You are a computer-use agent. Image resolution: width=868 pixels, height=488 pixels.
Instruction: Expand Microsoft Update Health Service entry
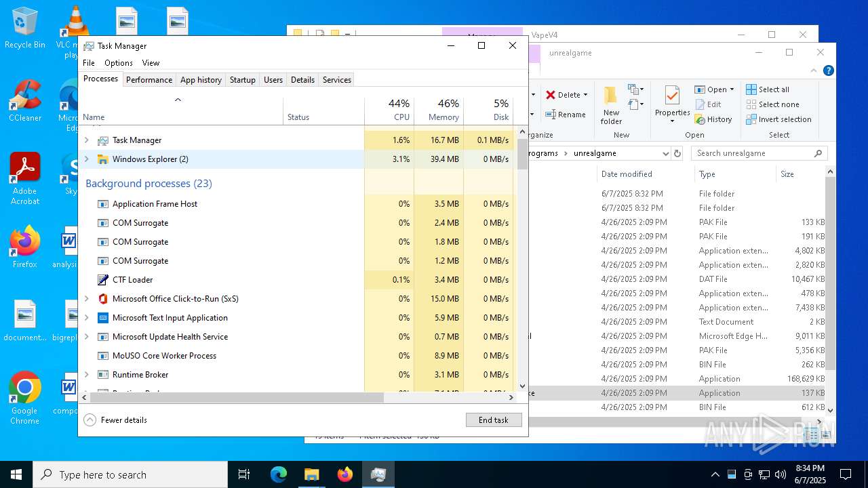point(86,337)
